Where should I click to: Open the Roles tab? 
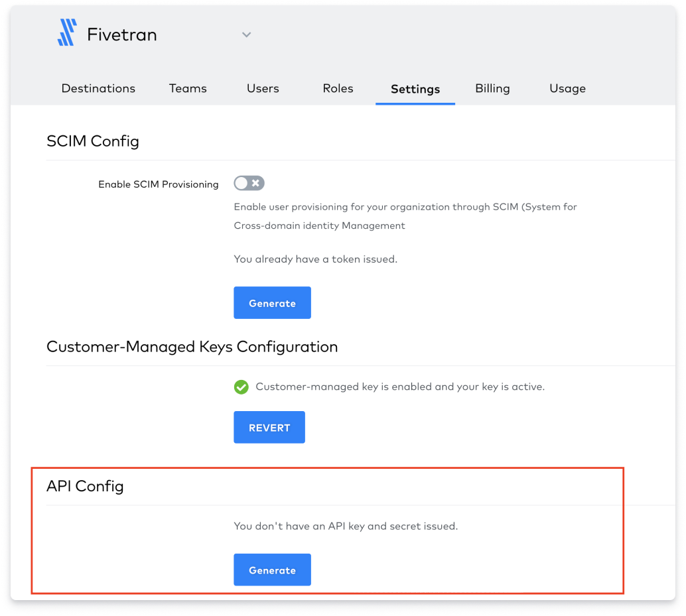tap(338, 88)
